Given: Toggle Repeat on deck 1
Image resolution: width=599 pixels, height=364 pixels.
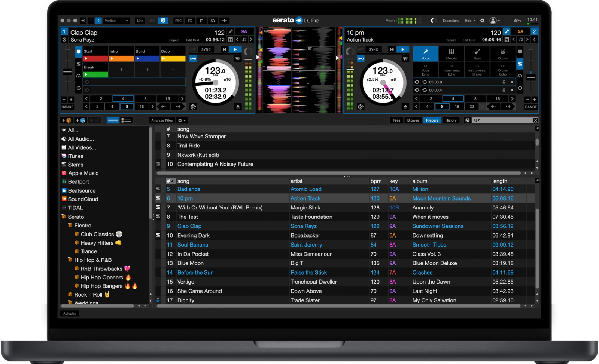Looking at the screenshot, I should click(x=174, y=40).
